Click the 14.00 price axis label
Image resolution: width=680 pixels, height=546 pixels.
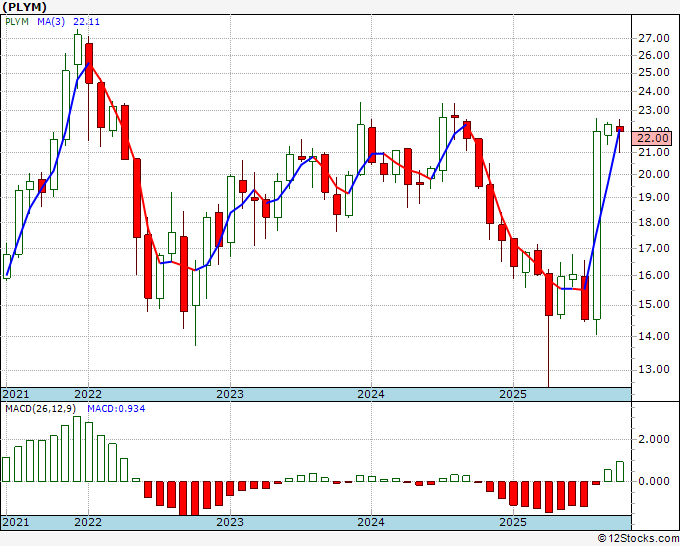654,336
